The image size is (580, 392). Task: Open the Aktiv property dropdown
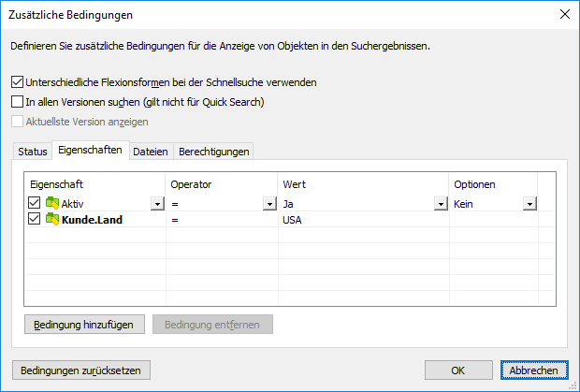(155, 204)
